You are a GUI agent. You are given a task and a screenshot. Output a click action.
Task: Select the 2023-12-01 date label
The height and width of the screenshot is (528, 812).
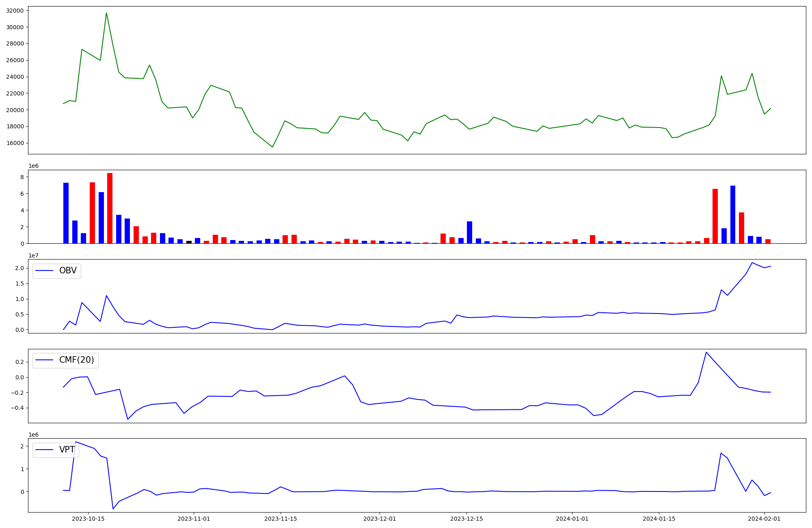pyautogui.click(x=380, y=519)
